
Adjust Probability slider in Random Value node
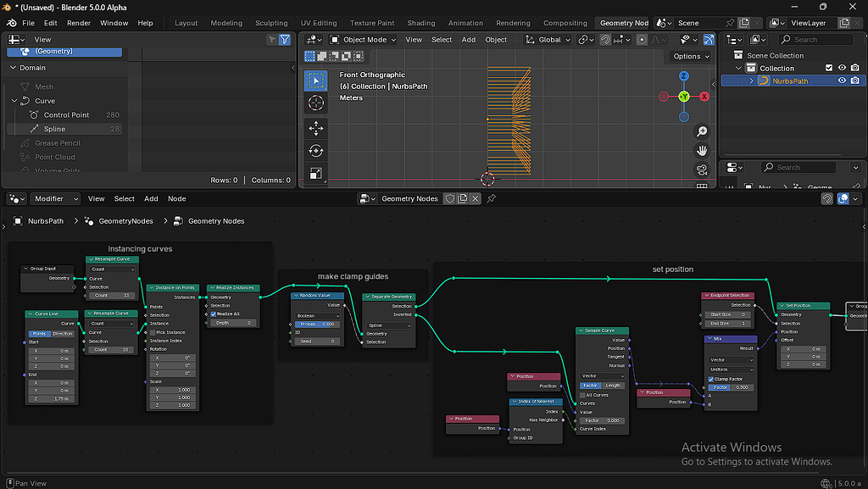point(318,324)
